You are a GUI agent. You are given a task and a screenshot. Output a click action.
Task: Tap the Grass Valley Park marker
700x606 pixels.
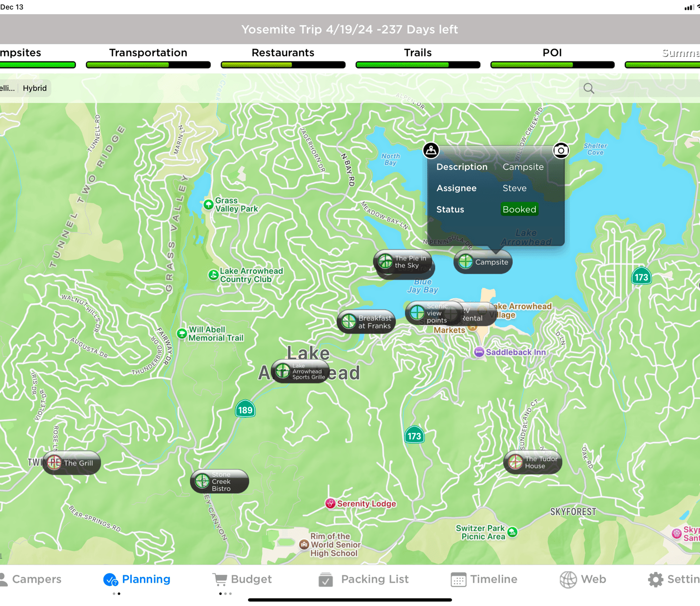click(x=209, y=204)
